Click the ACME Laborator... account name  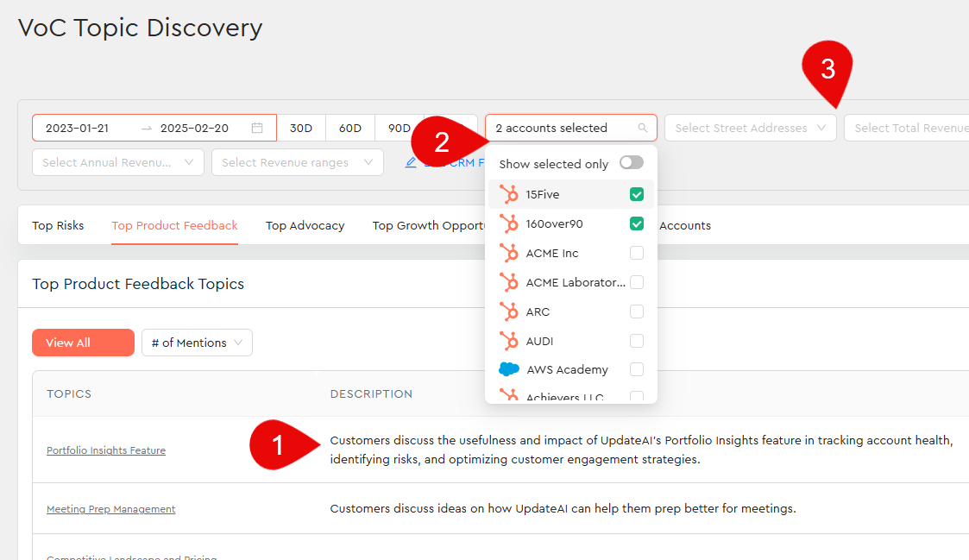pos(576,282)
